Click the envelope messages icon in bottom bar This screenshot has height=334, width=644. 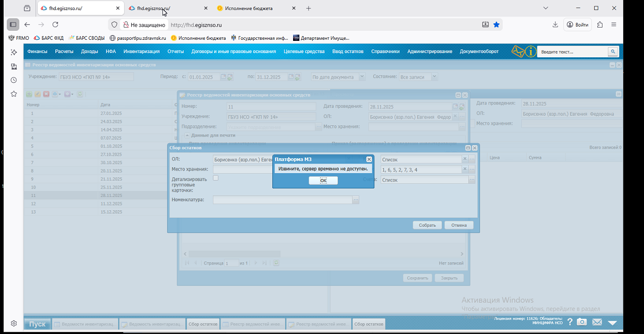point(597,322)
